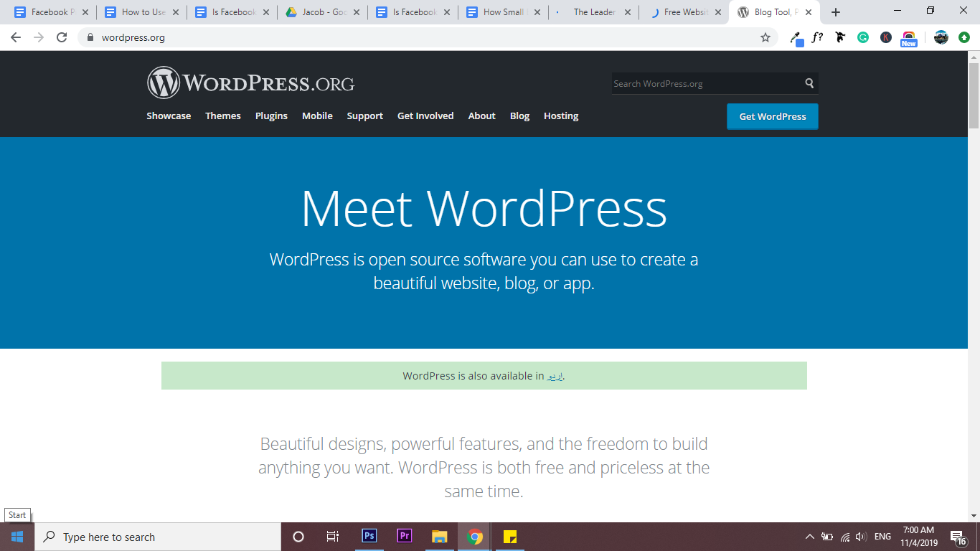The height and width of the screenshot is (551, 980).
Task: Click the 'Meet WordPress' heading
Action: point(484,208)
